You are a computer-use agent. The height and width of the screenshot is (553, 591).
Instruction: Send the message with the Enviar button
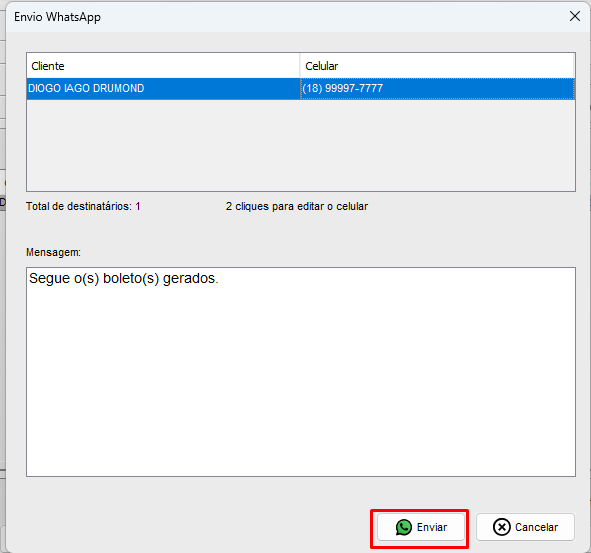click(421, 527)
